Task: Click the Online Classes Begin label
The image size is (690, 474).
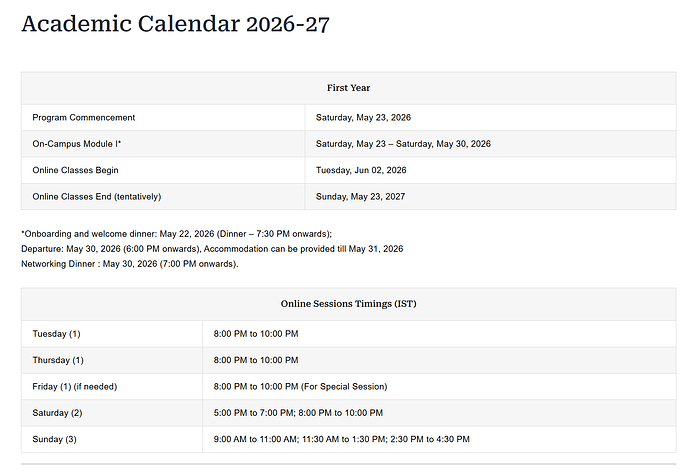Action: (75, 170)
